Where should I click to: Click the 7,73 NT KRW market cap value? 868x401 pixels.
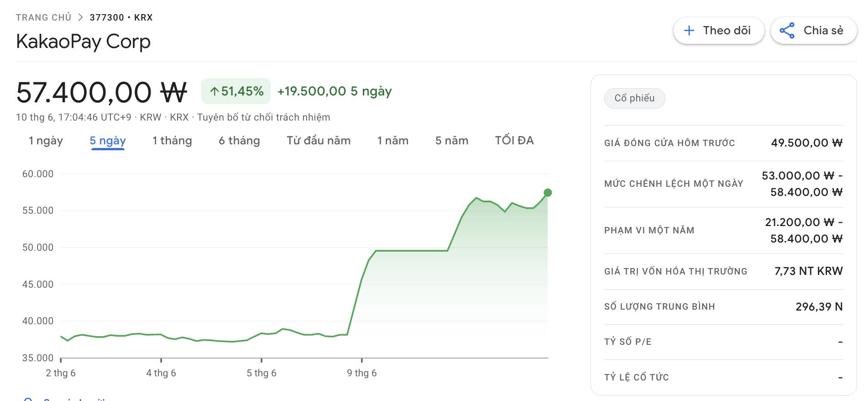[x=809, y=271]
